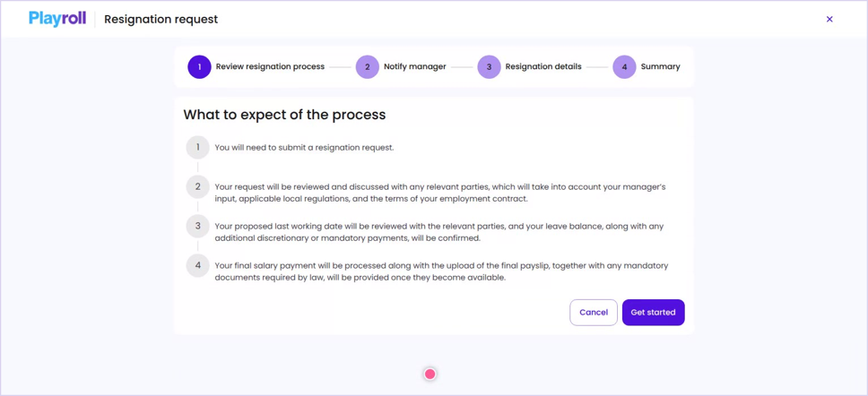
Task: Select step 4 circle in progress stepper
Action: tap(624, 67)
